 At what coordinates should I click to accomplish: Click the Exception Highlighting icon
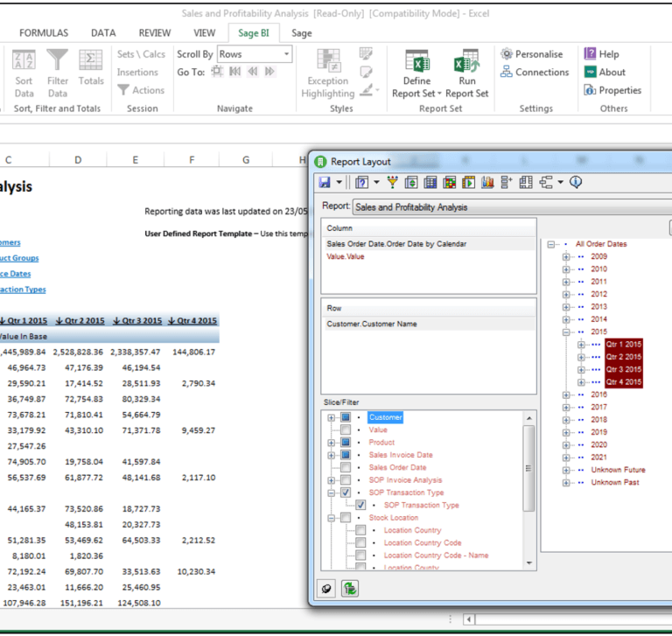pos(328,60)
